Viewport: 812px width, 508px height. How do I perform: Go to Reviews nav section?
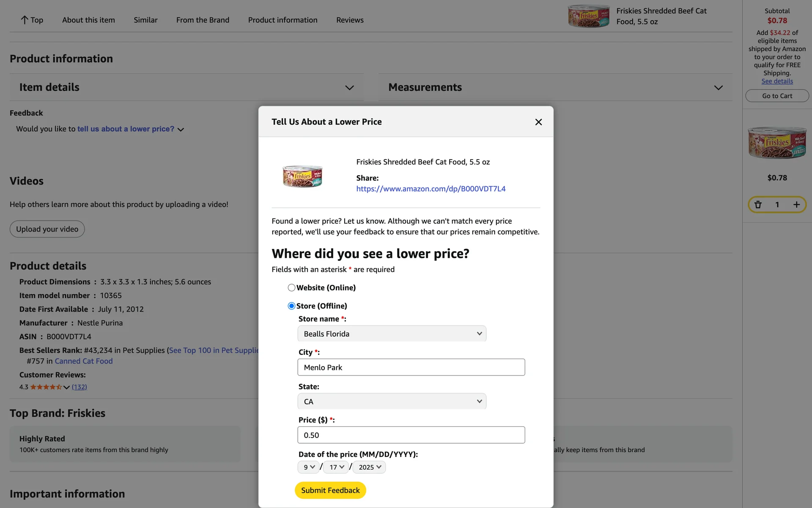pyautogui.click(x=350, y=20)
